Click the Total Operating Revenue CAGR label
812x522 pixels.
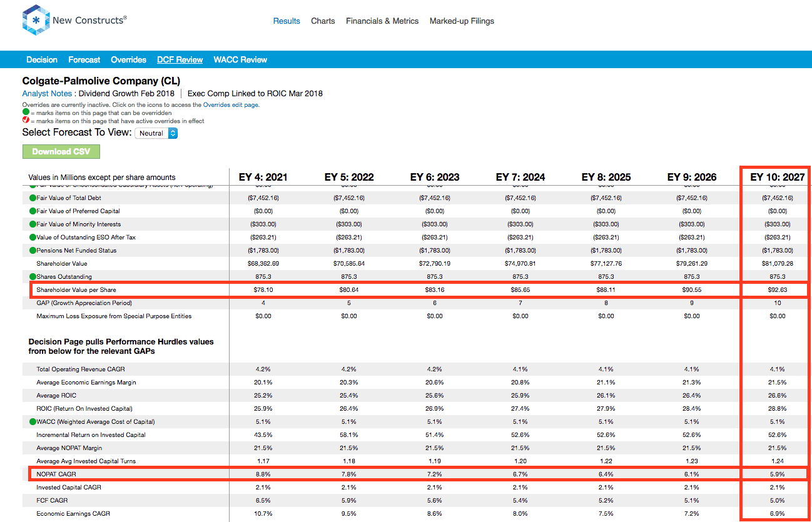tap(80, 369)
